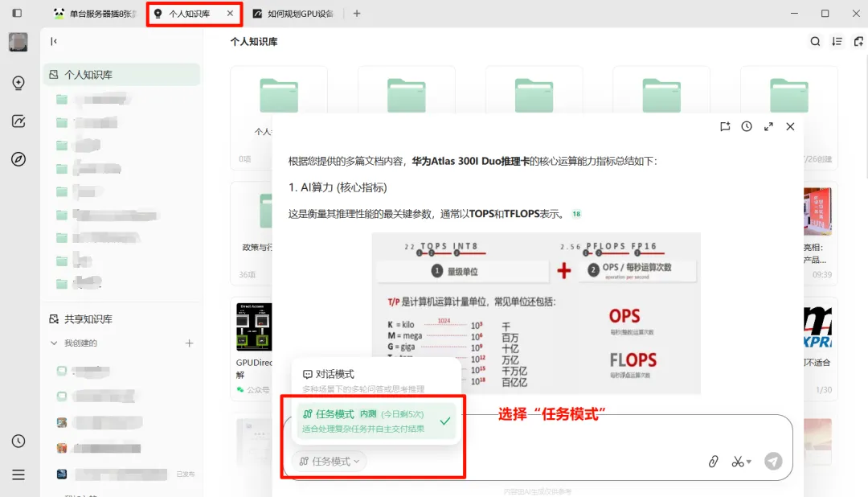Click the 个人知识库 page heading

[254, 42]
